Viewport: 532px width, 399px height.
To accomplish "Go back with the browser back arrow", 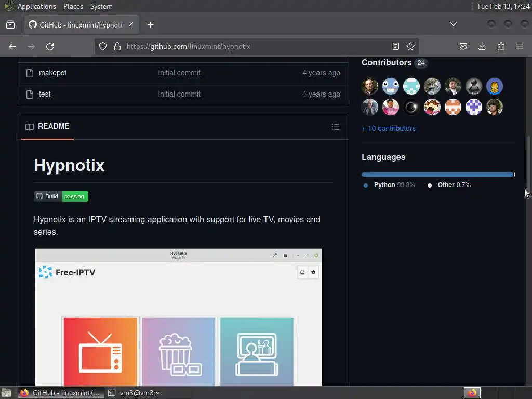I will 12,46.
